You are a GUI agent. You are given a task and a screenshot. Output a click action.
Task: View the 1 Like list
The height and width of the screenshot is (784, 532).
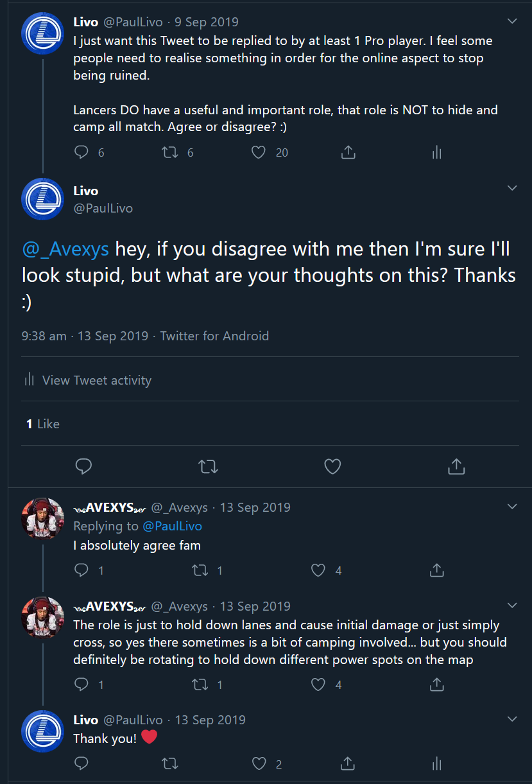point(43,424)
